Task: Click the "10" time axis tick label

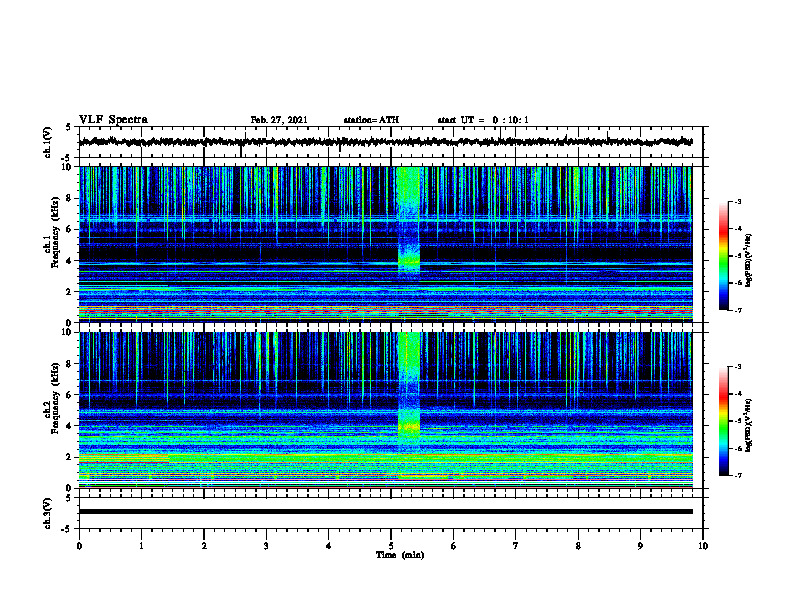Action: coord(703,546)
